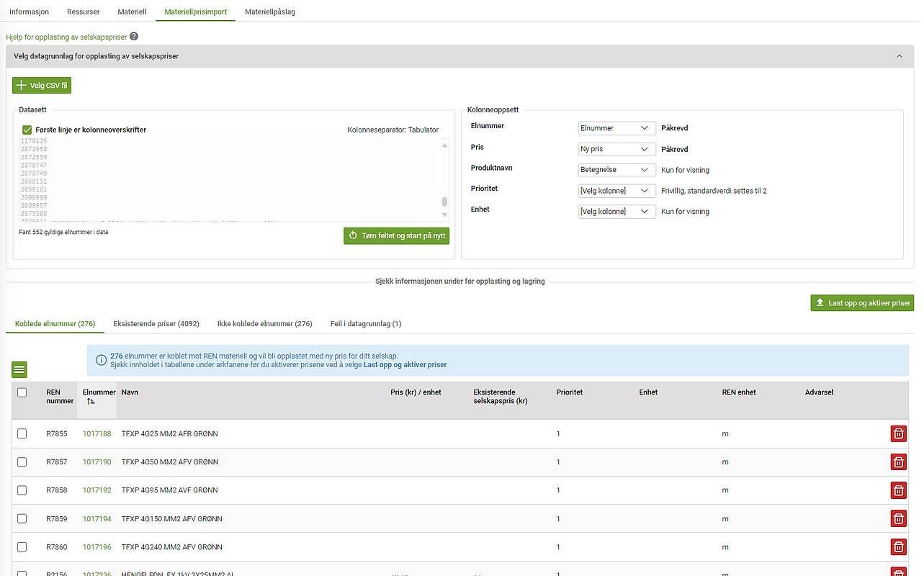Screen dimensions: 924x576
Task: Click the info icon in blue notice
Action: [x=101, y=360]
